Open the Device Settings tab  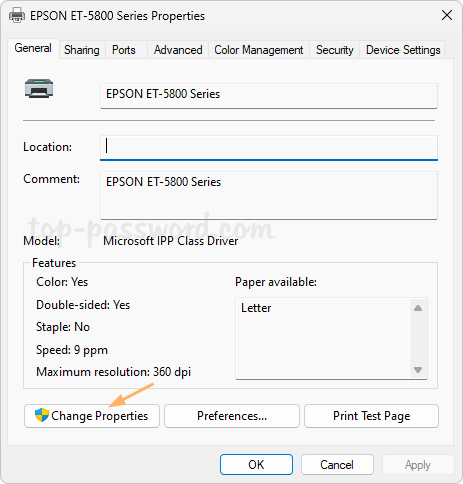point(403,50)
